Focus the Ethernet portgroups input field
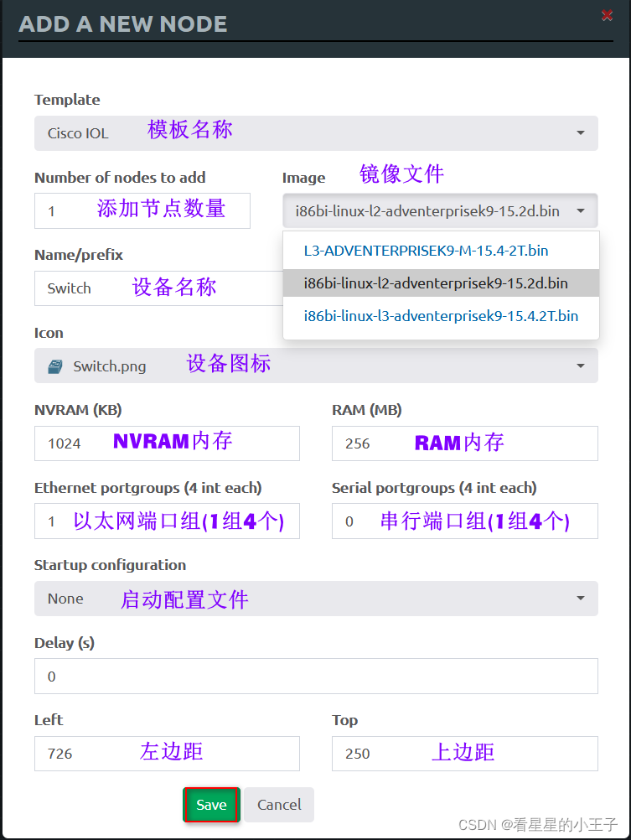Image resolution: width=631 pixels, height=840 pixels. 167,521
